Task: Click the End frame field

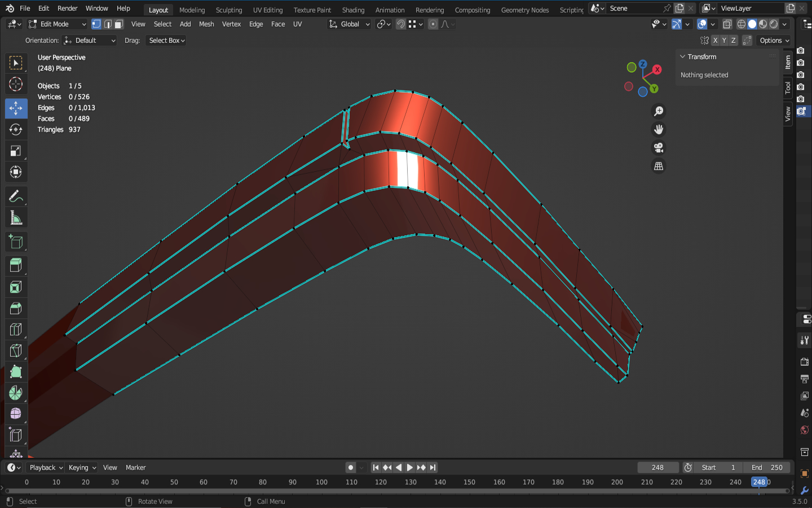Action: point(766,467)
